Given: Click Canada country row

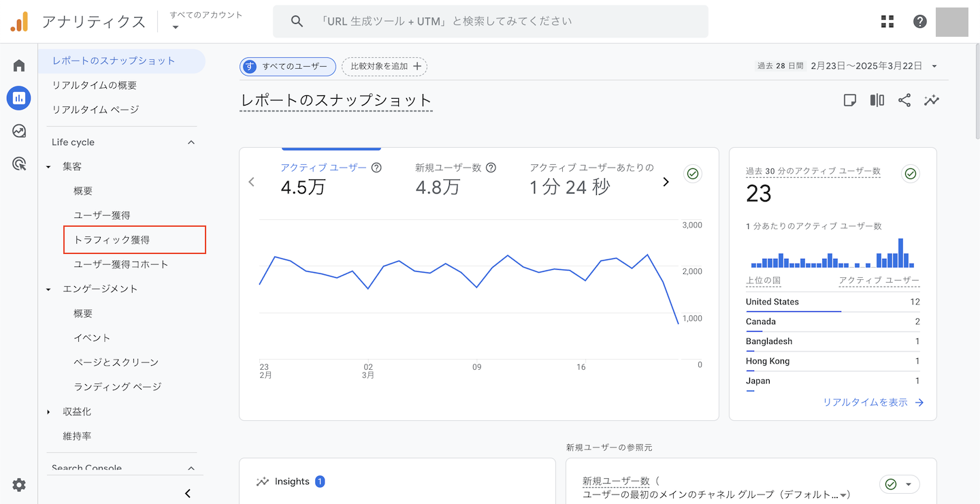Looking at the screenshot, I should coord(833,321).
